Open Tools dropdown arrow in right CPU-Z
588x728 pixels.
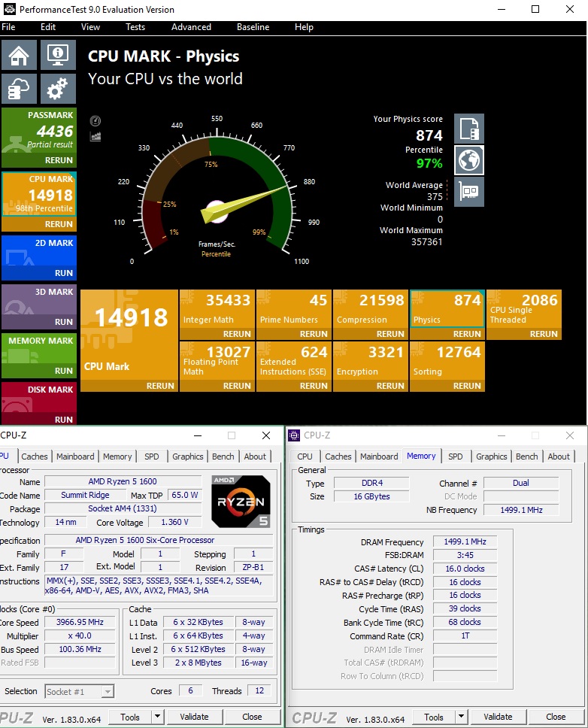(x=462, y=717)
